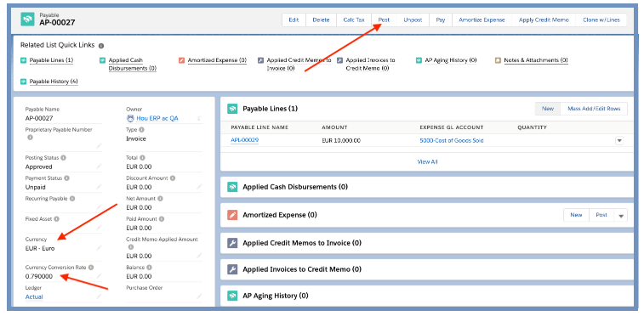This screenshot has width=644, height=316.
Task: Show info tooltip for Paid Amount
Action: 162,219
